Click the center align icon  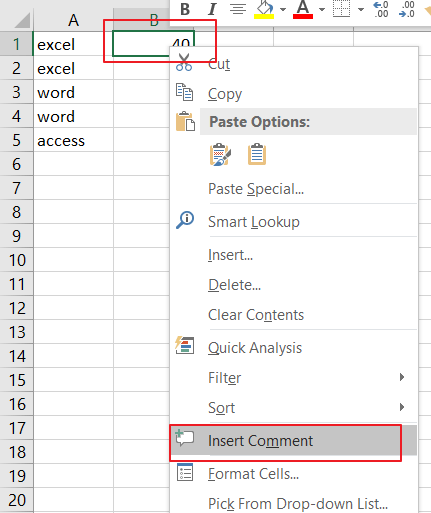(238, 9)
